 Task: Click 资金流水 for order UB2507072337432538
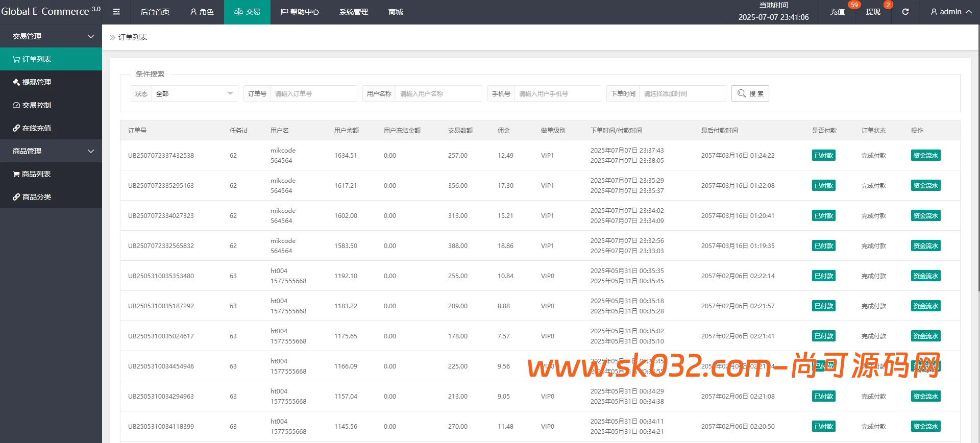point(925,156)
